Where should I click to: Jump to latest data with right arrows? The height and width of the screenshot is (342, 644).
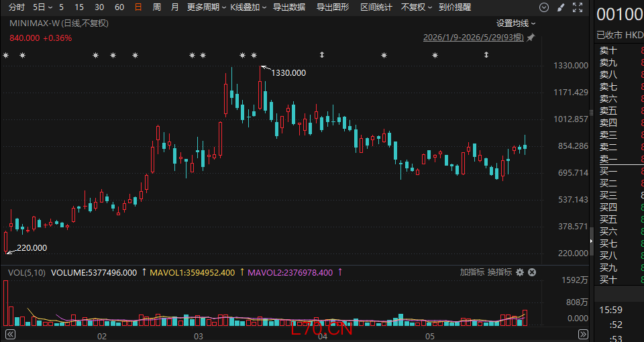(x=583, y=334)
